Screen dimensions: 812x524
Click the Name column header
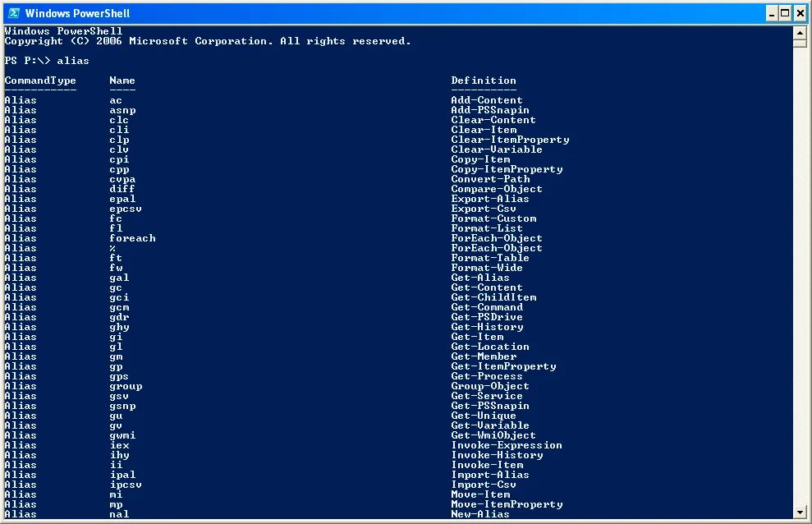(x=122, y=80)
